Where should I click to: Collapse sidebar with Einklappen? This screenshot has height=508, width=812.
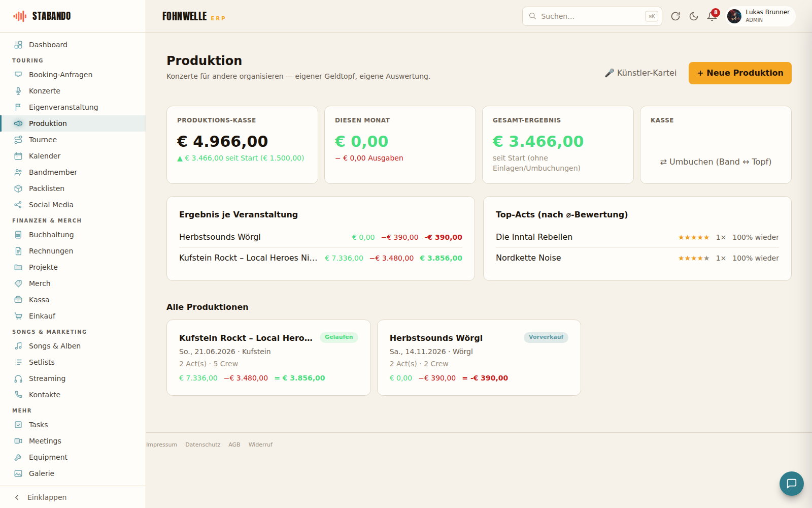[x=73, y=497]
